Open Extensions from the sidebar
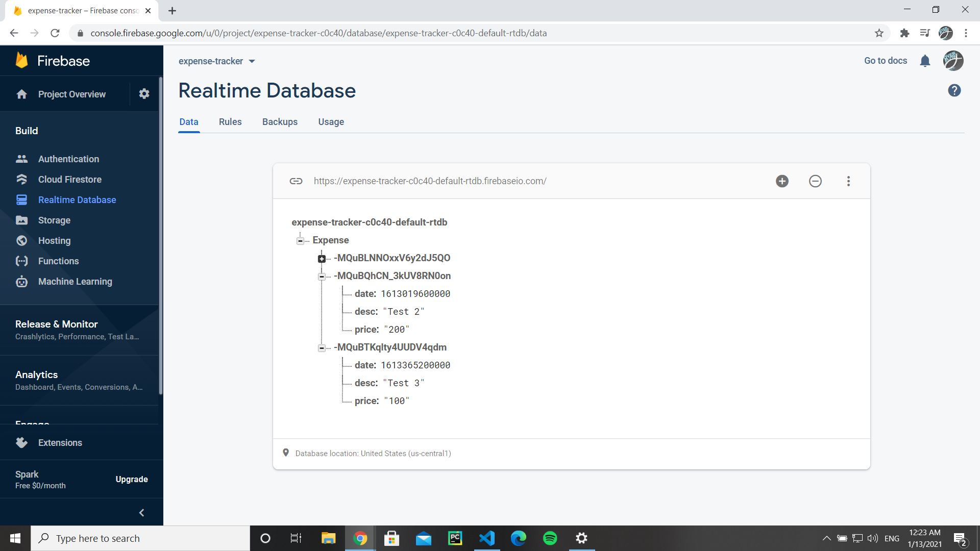Screen dimensions: 980x551 60,442
